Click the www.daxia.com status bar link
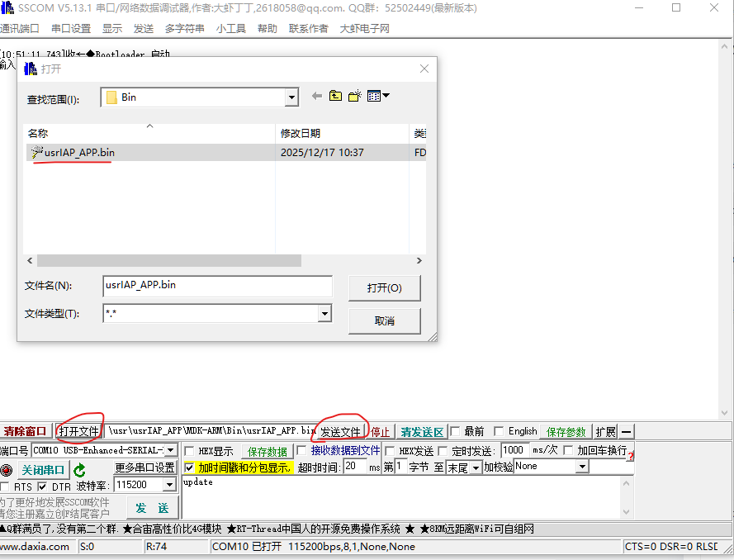This screenshot has width=734, height=560. tap(35, 547)
